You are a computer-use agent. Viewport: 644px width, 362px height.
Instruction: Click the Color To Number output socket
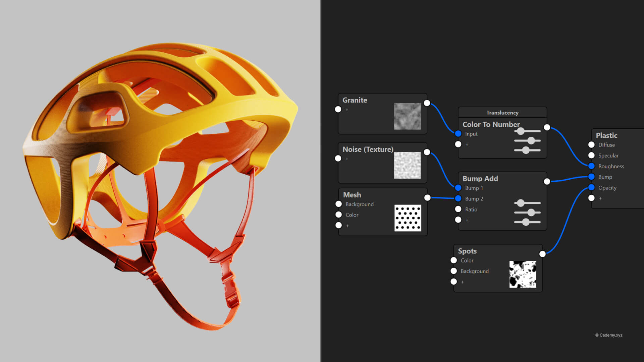pyautogui.click(x=547, y=127)
